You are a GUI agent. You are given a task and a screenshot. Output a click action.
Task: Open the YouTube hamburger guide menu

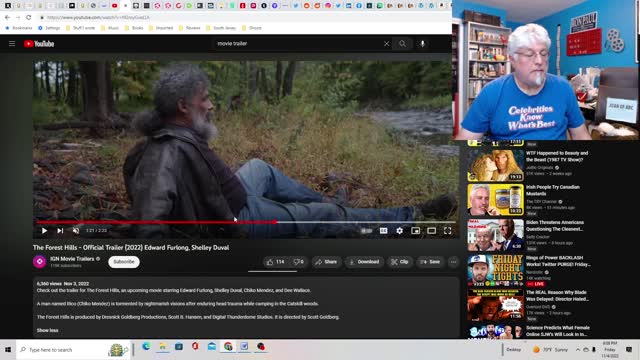tap(12, 44)
